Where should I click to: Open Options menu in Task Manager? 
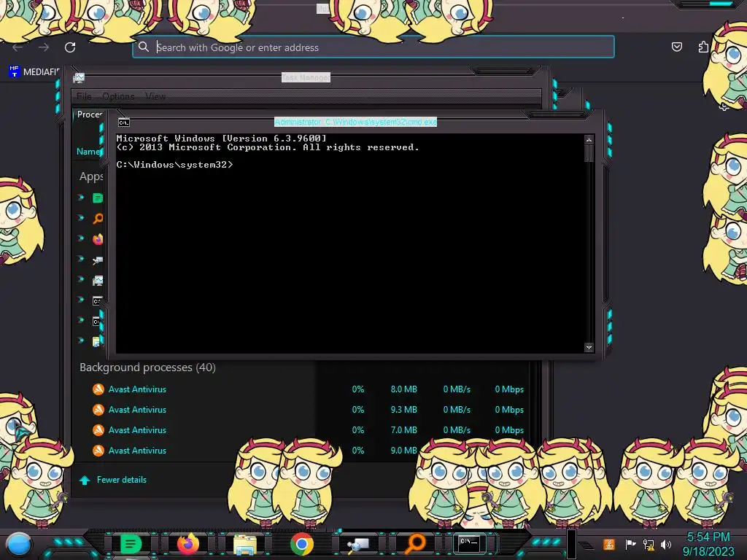[118, 96]
